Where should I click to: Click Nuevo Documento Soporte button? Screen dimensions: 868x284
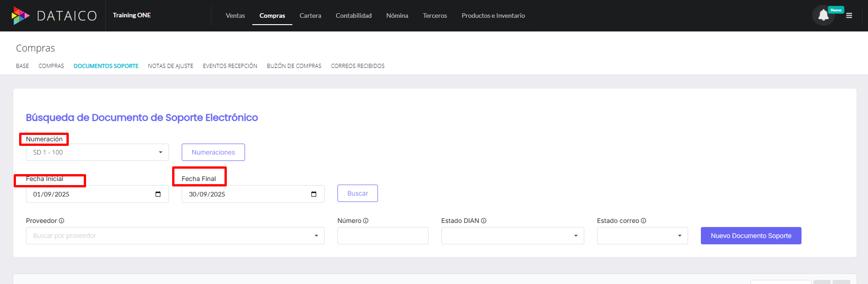(x=751, y=236)
